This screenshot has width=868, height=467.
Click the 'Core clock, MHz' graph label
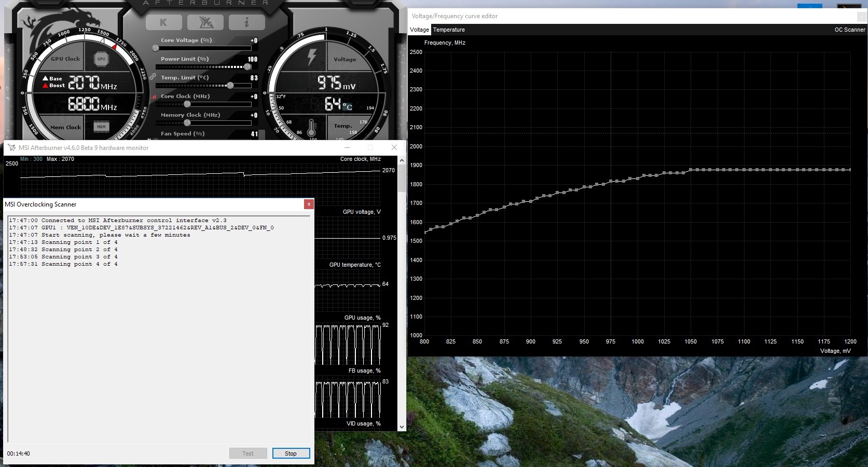tap(361, 159)
